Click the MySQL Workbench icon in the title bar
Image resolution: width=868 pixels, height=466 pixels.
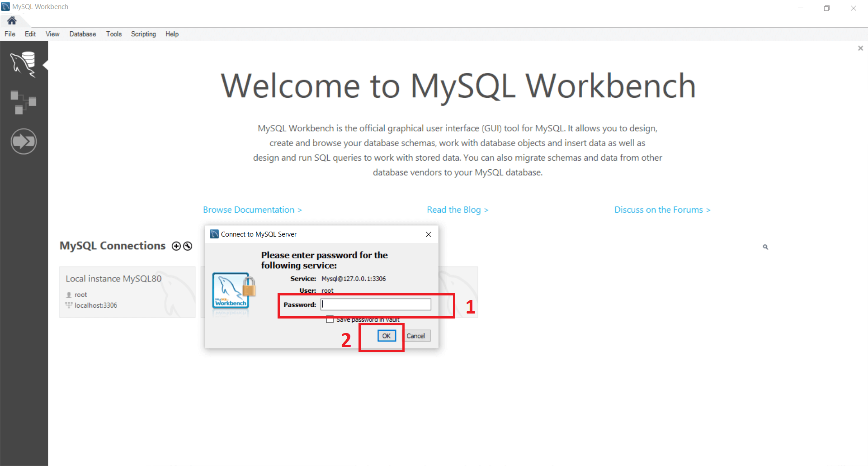coord(5,6)
